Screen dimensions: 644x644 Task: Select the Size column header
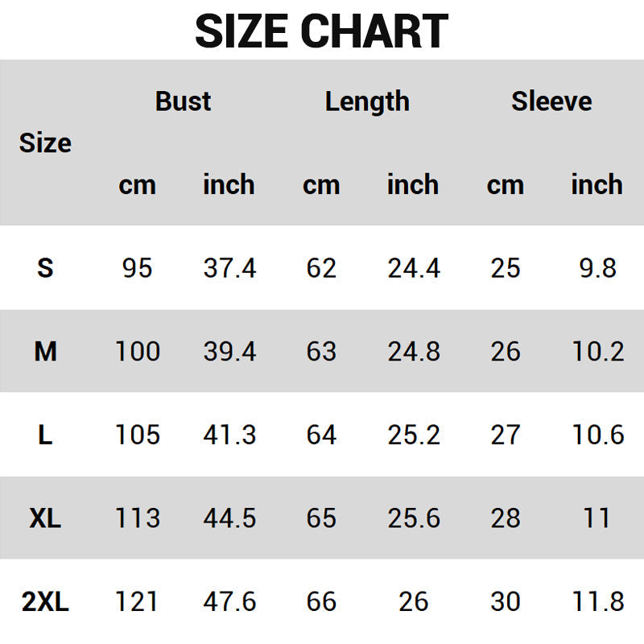tap(45, 143)
